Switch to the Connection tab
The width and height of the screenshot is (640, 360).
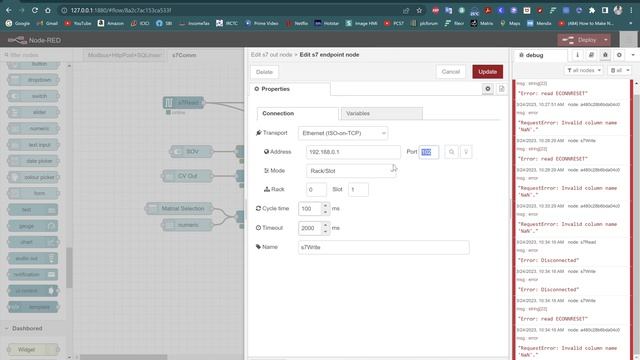point(298,113)
